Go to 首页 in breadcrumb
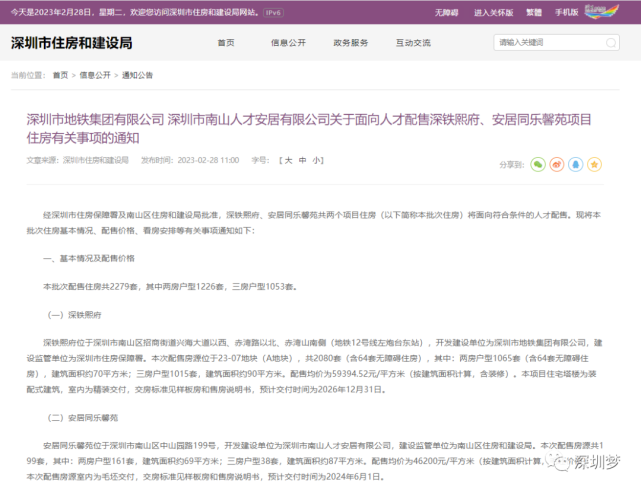The width and height of the screenshot is (641, 490). click(x=61, y=75)
